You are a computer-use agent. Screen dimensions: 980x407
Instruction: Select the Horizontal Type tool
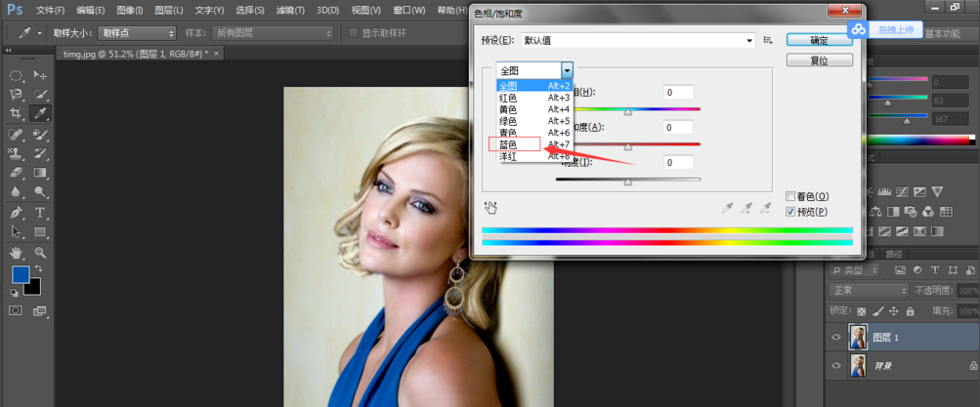click(x=40, y=213)
